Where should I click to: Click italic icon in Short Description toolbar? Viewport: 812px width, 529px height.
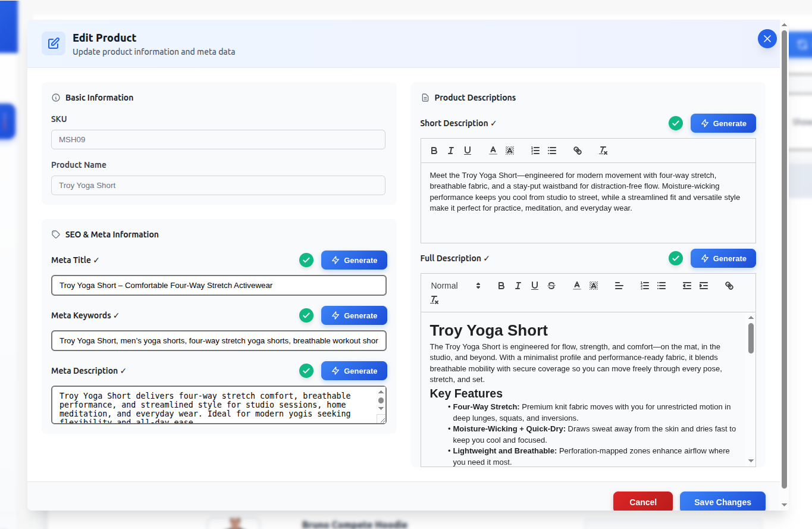pos(451,151)
